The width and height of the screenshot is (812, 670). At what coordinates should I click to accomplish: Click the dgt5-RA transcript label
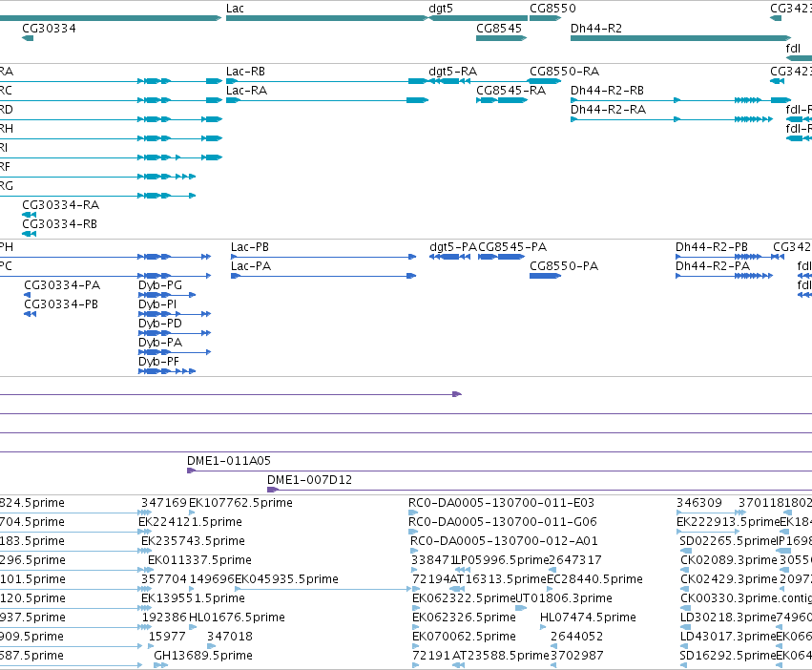pos(452,72)
